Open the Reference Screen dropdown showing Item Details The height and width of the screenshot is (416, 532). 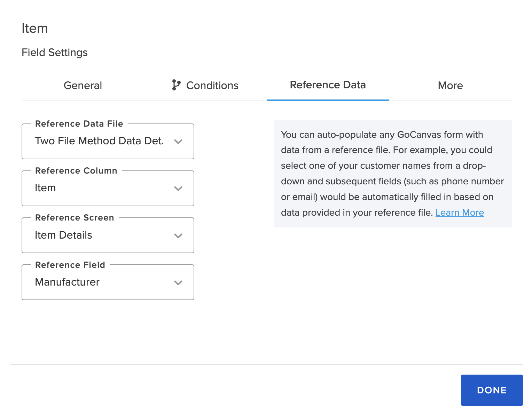pyautogui.click(x=108, y=235)
